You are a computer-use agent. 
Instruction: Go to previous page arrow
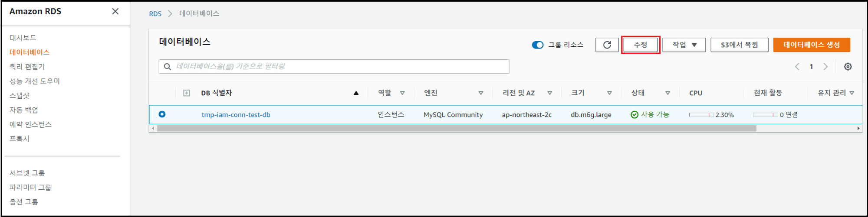[x=797, y=67]
